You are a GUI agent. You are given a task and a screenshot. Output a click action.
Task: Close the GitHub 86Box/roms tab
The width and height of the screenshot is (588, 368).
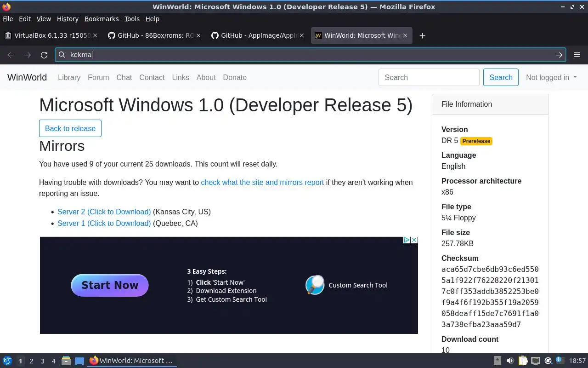click(x=198, y=35)
